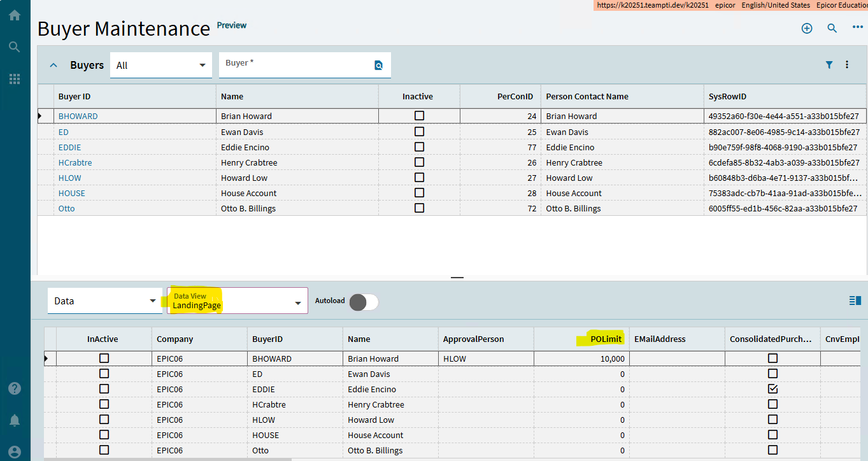Open the user account icon
The height and width of the screenshot is (461, 868).
click(x=15, y=451)
